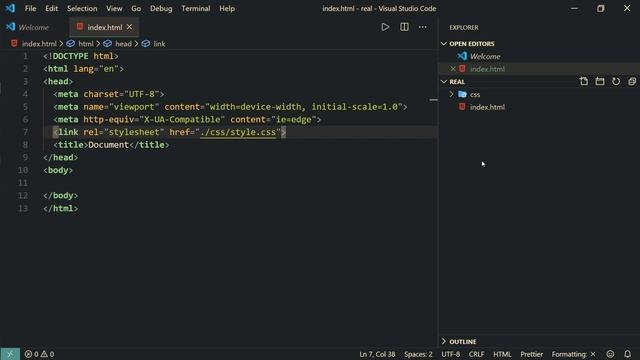This screenshot has height=360, width=640.
Task: Open index.html in the REAL folder
Action: pyautogui.click(x=487, y=107)
